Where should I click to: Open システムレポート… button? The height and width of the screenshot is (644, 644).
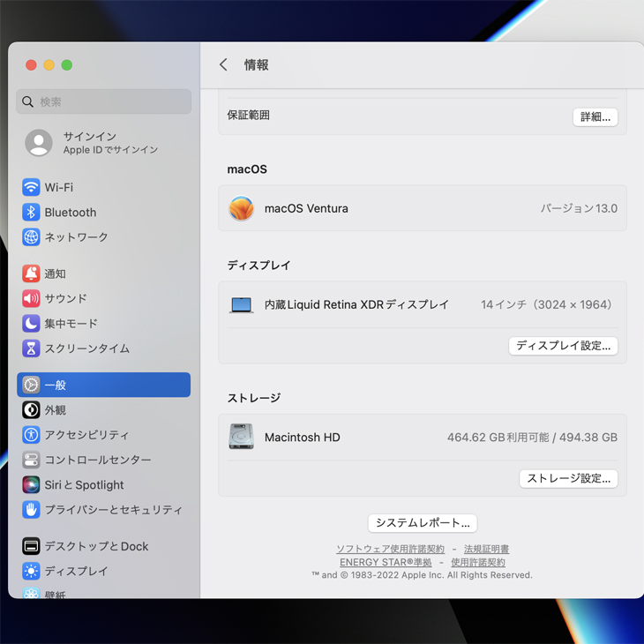(x=423, y=523)
